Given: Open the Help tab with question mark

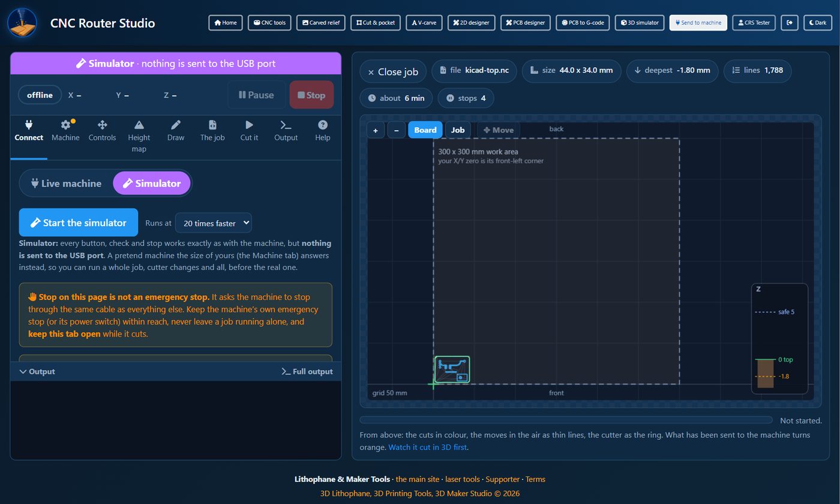Looking at the screenshot, I should coord(323,131).
